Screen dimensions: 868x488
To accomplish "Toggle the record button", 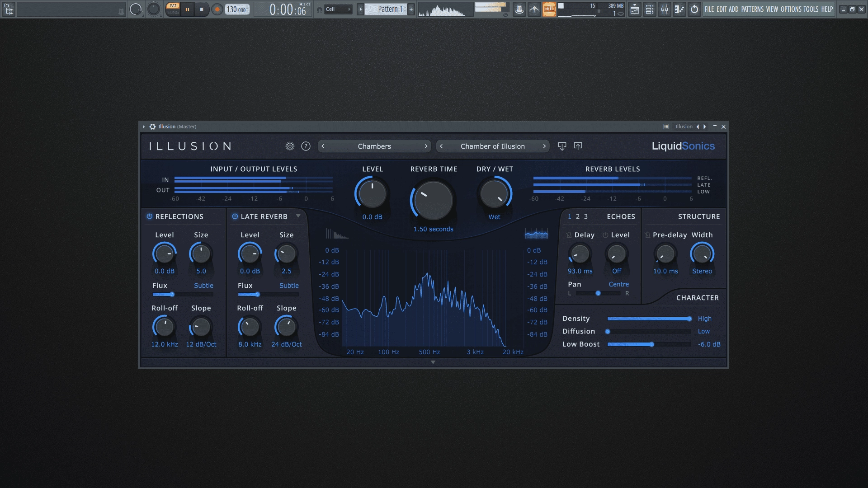I will 217,9.
